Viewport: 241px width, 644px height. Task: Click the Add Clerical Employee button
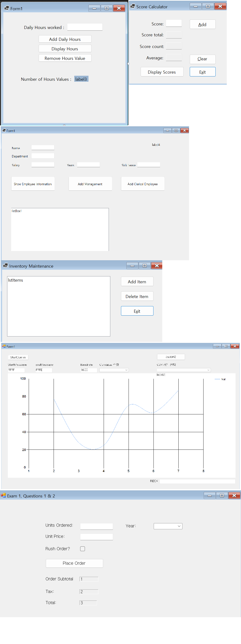(x=143, y=184)
